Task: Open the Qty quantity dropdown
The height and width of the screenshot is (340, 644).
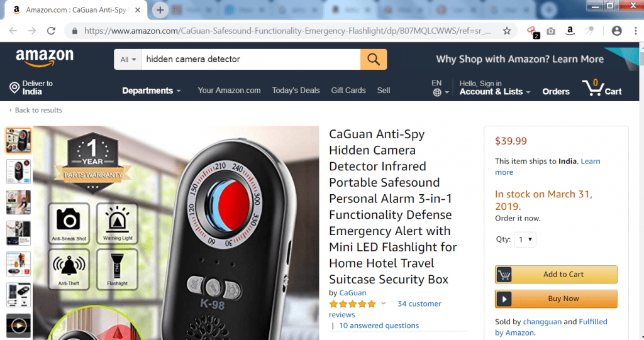Action: (525, 239)
